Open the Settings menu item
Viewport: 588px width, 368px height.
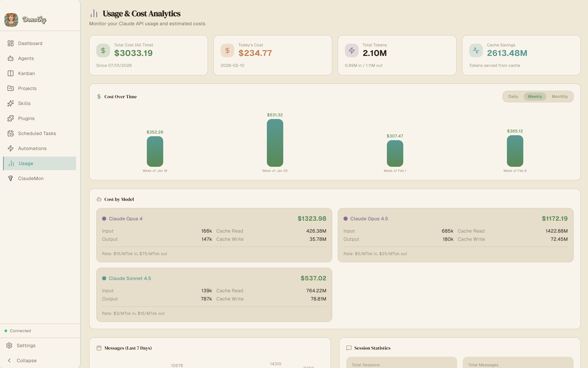(26, 345)
